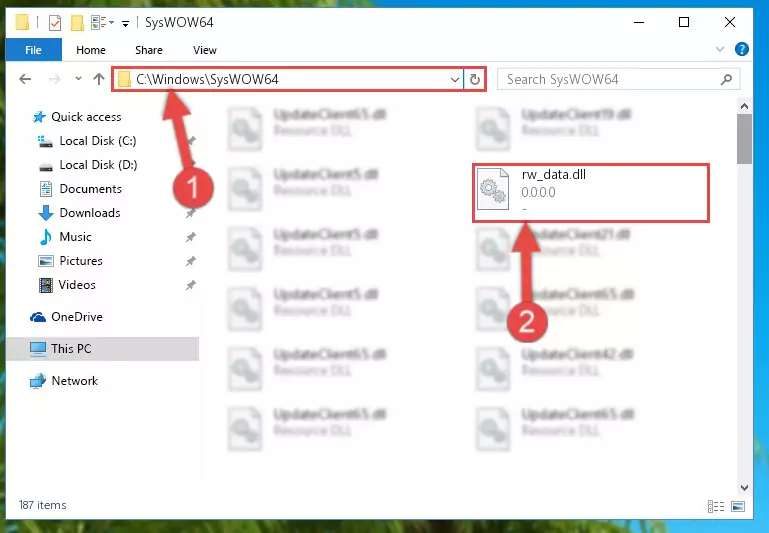769x533 pixels.
Task: Click the Forward navigation arrow
Action: (x=54, y=79)
